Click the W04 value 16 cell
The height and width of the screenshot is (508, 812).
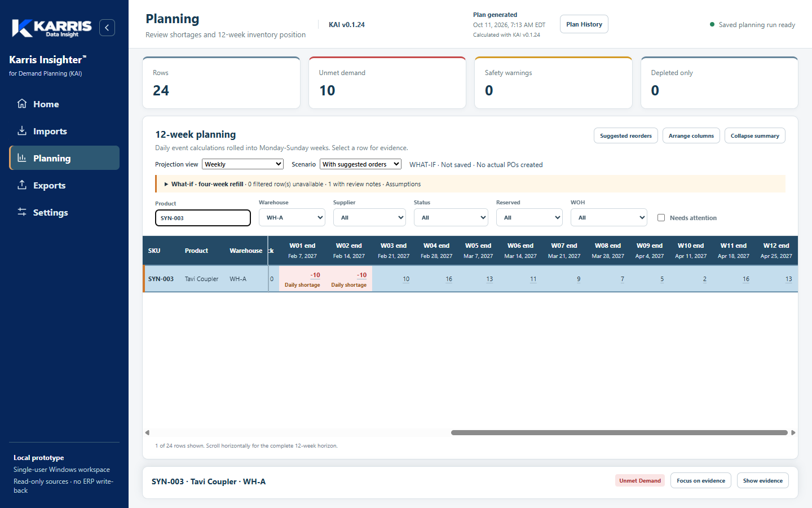coord(437,279)
